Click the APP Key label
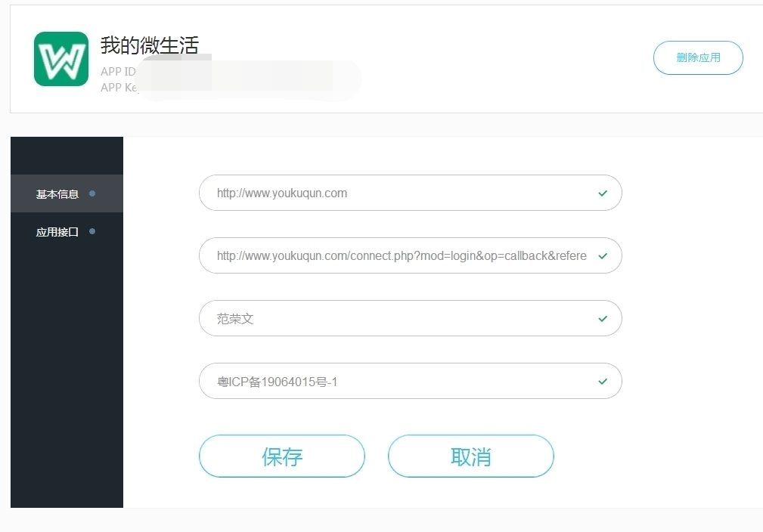763x532 pixels. 119,88
